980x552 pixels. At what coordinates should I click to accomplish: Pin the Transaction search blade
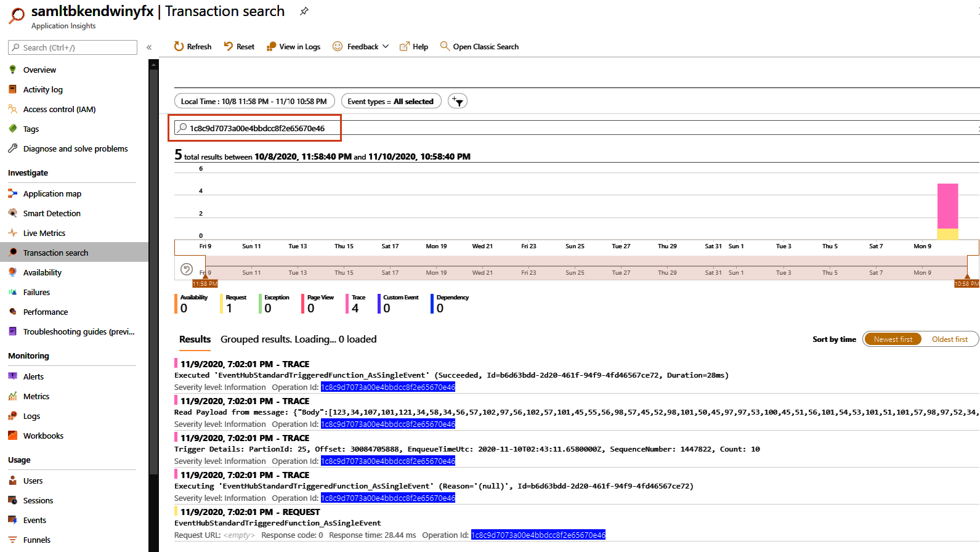click(304, 11)
